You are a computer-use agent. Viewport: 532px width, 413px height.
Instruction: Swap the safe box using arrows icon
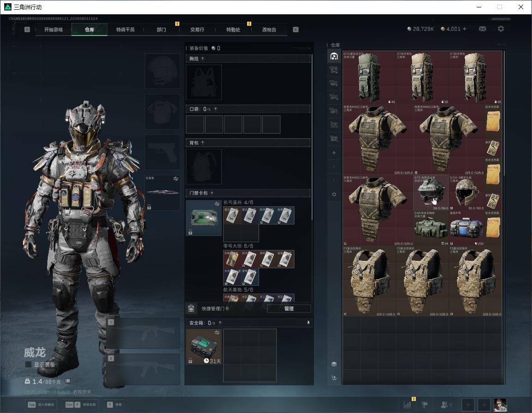click(217, 333)
